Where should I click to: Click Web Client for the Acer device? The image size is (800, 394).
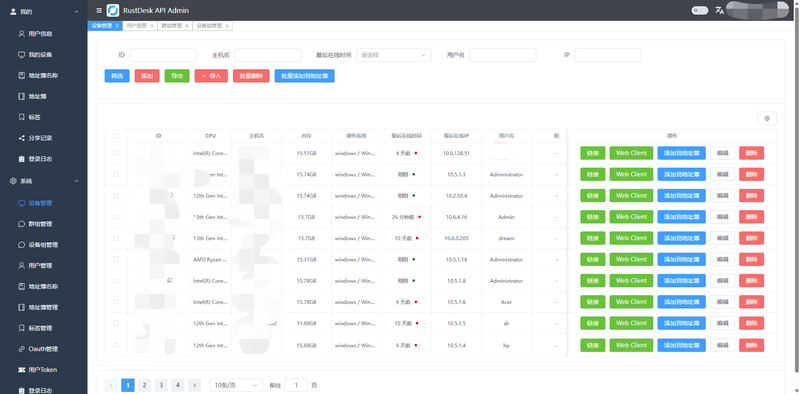pos(631,302)
